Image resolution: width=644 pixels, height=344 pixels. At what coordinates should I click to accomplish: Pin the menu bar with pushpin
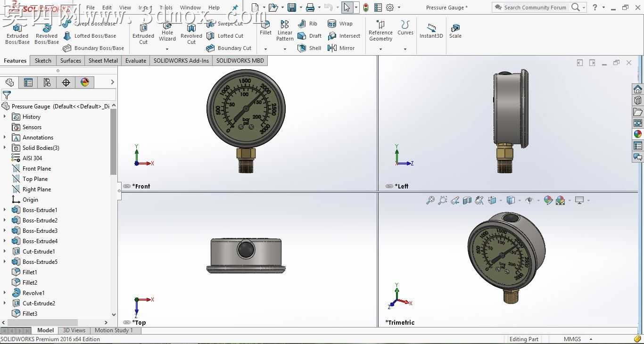coord(235,8)
